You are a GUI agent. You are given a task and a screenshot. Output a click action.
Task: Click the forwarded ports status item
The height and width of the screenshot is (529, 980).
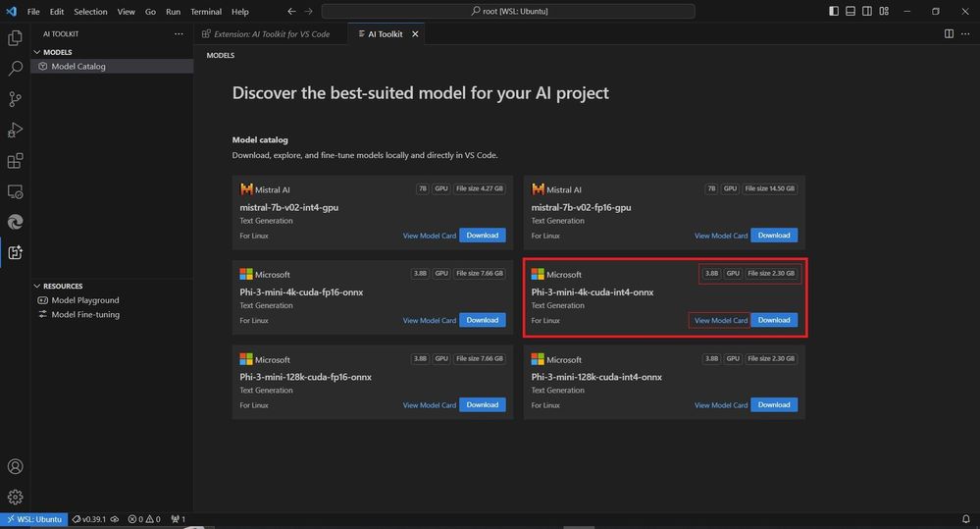coord(179,519)
